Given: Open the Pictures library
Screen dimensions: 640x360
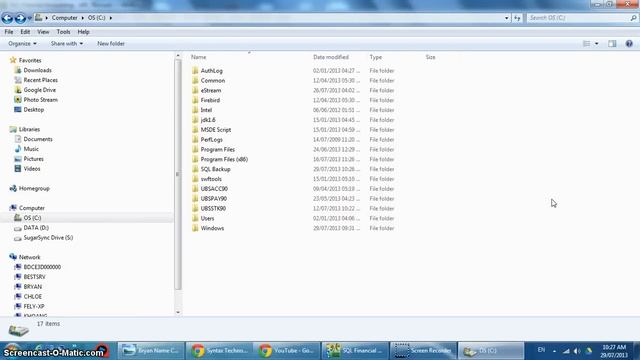Looking at the screenshot, I should point(33,159).
